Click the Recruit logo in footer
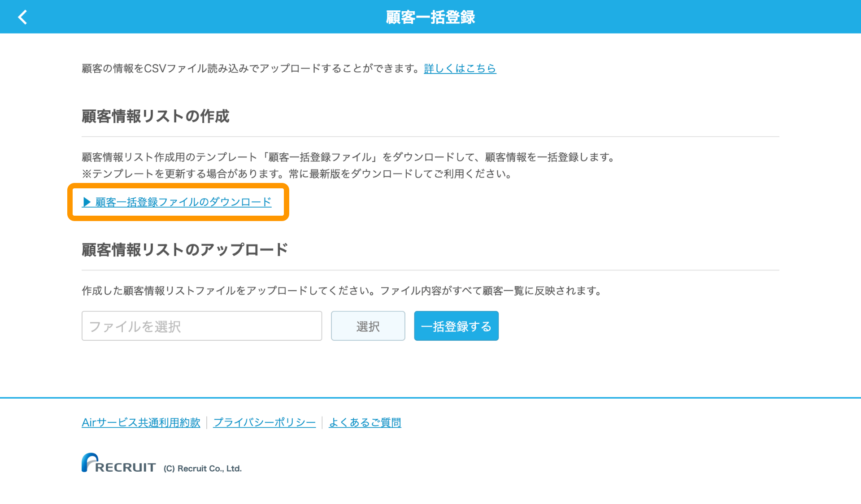Image resolution: width=861 pixels, height=504 pixels. click(x=118, y=463)
